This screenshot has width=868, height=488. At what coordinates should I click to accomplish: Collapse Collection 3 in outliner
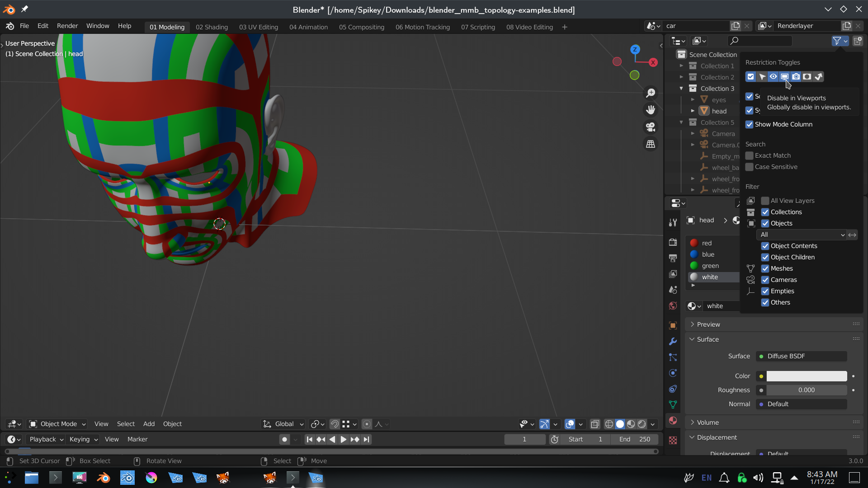click(681, 89)
